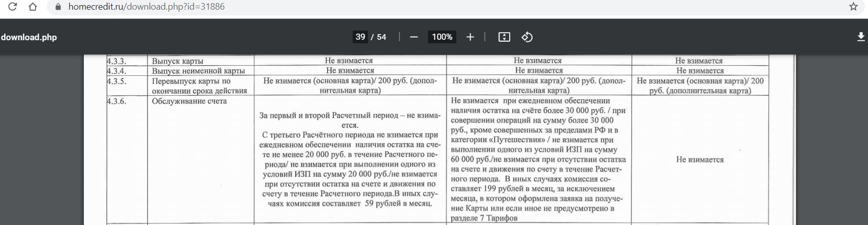Zoom out the PDF with minus button
Viewport: 868px width, 225px height.
click(414, 37)
